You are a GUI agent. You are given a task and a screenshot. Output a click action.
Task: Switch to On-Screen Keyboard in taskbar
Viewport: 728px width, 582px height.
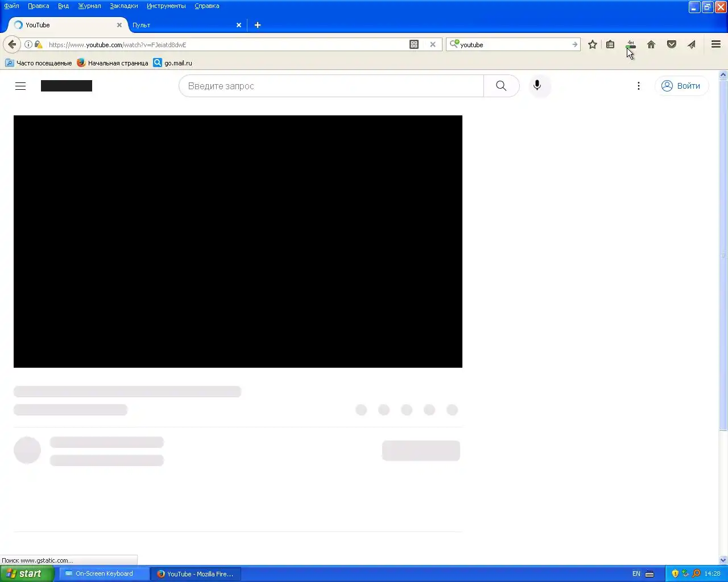[x=104, y=573]
